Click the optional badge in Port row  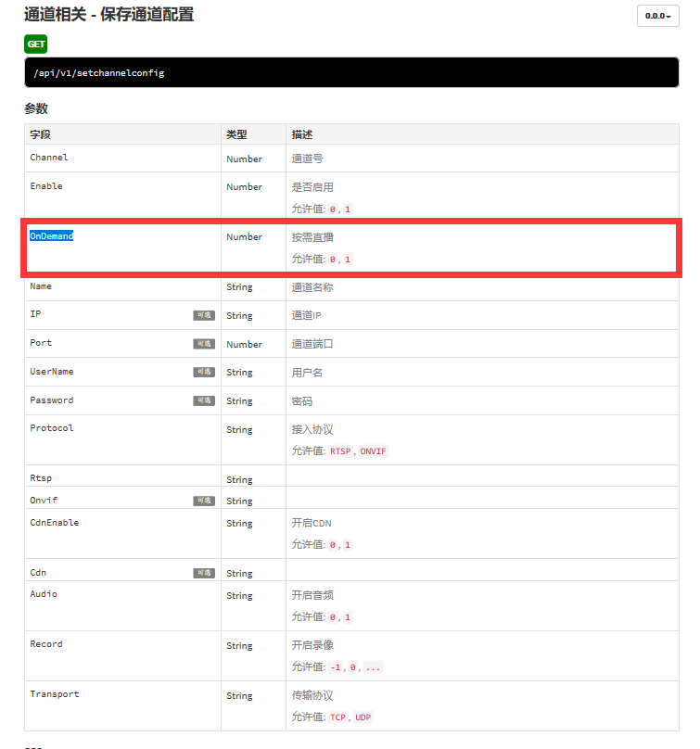coord(204,344)
